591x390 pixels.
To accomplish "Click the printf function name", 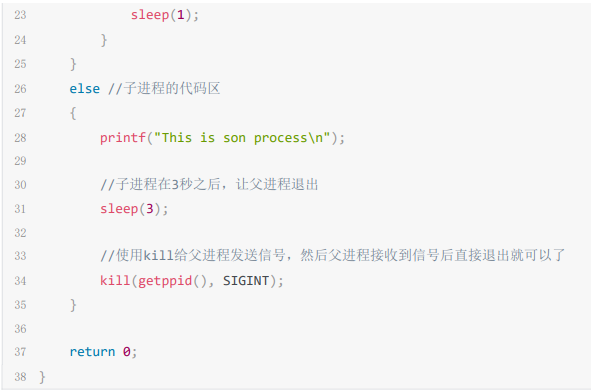I will tap(123, 138).
